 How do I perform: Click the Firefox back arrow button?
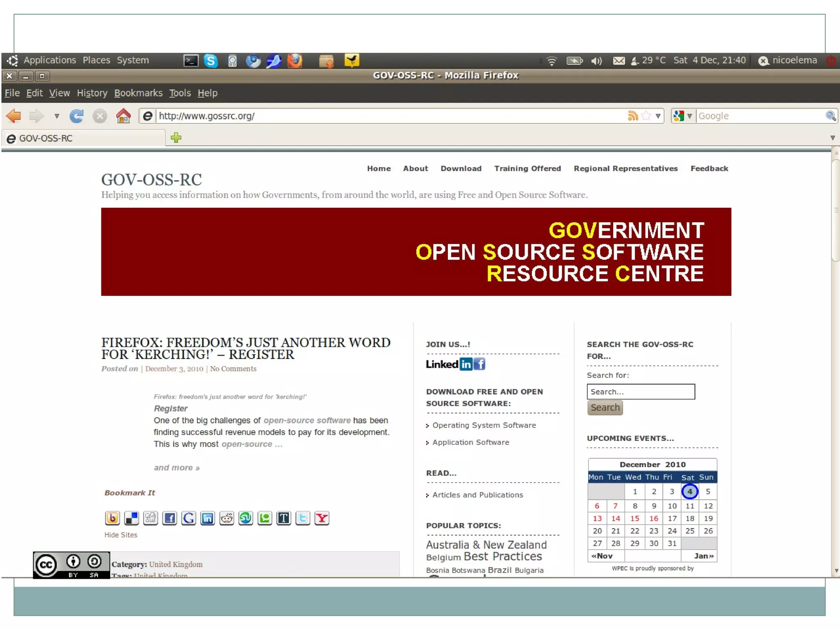pos(14,116)
